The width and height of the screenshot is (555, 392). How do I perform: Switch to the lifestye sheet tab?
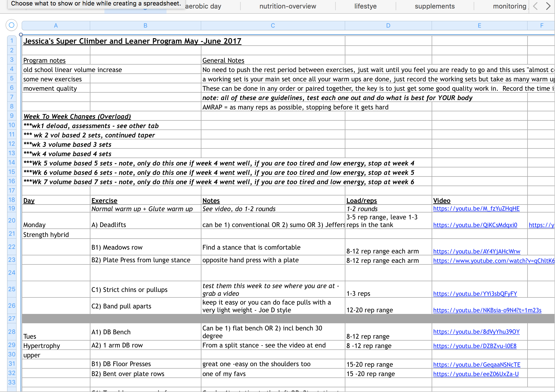tap(365, 6)
